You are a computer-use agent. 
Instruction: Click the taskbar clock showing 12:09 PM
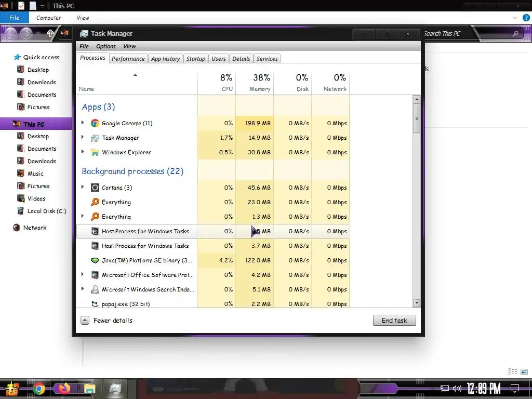pyautogui.click(x=484, y=389)
